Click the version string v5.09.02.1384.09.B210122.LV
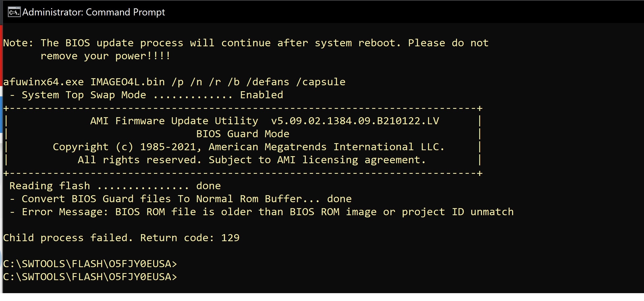644x301 pixels. [355, 121]
